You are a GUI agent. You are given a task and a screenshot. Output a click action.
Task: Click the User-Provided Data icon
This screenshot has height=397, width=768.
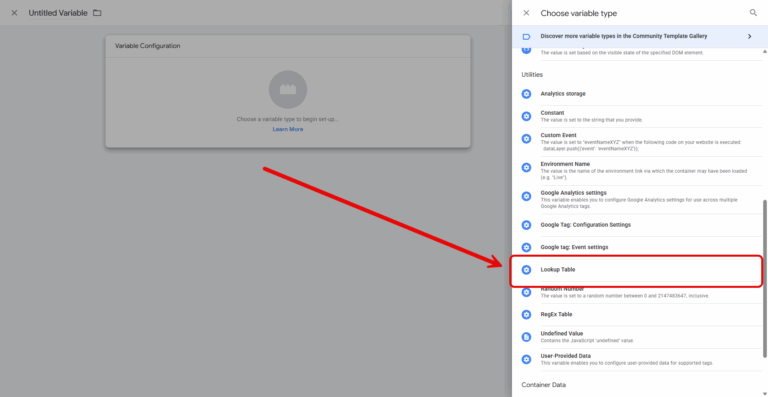tap(526, 359)
